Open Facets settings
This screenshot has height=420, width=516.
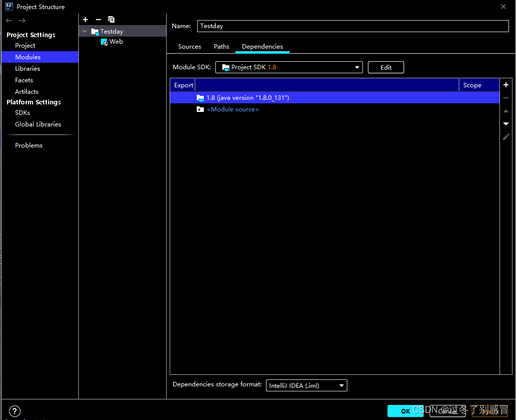(x=24, y=80)
